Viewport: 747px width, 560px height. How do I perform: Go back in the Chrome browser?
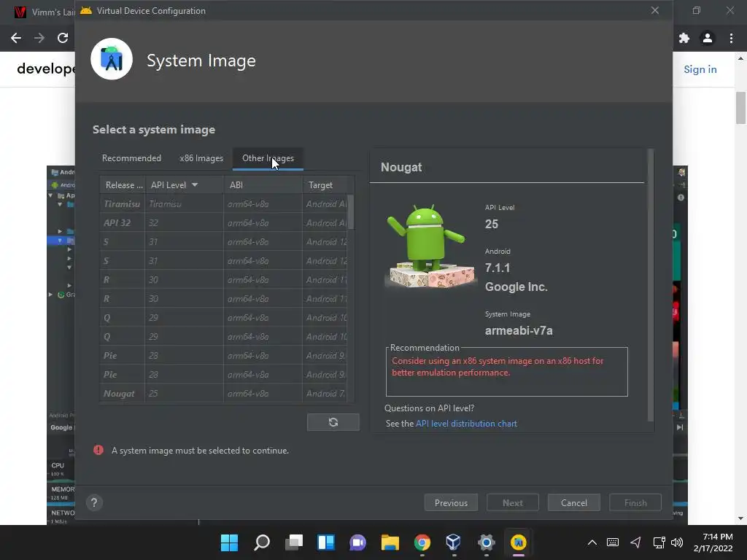[x=16, y=38]
